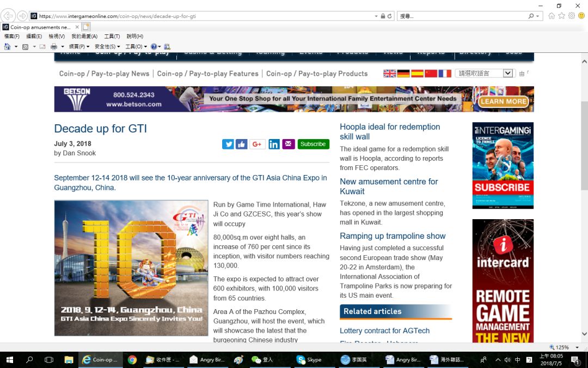Screen dimensions: 588x368
Task: Open 'New amusement centre for Kuwait' article
Action: point(389,186)
